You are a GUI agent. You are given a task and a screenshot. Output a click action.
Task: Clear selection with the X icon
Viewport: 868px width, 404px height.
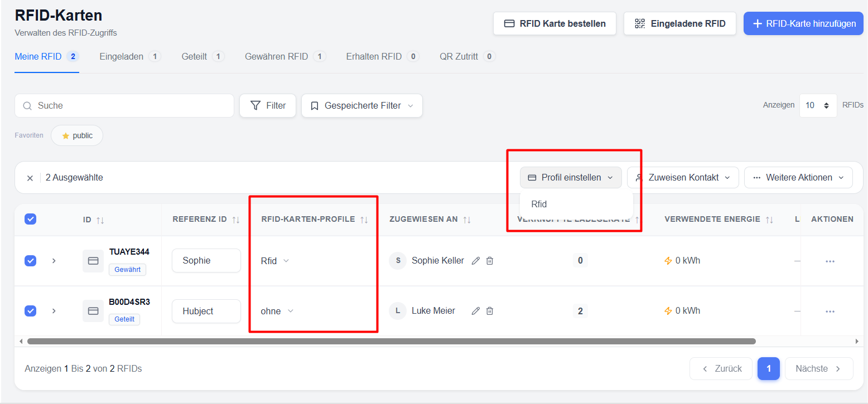30,178
